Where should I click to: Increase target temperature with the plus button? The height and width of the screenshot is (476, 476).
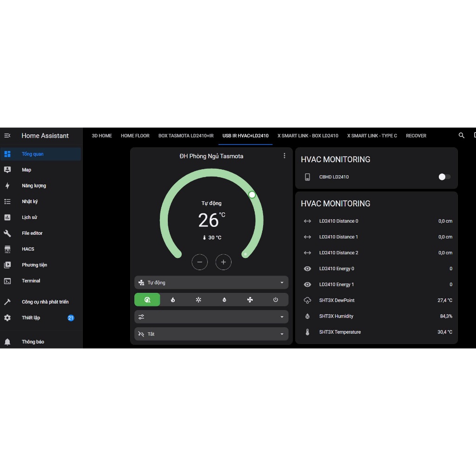pos(224,262)
